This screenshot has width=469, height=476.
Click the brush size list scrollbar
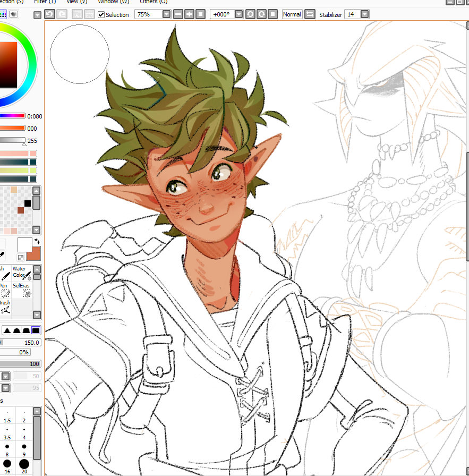pos(37,438)
